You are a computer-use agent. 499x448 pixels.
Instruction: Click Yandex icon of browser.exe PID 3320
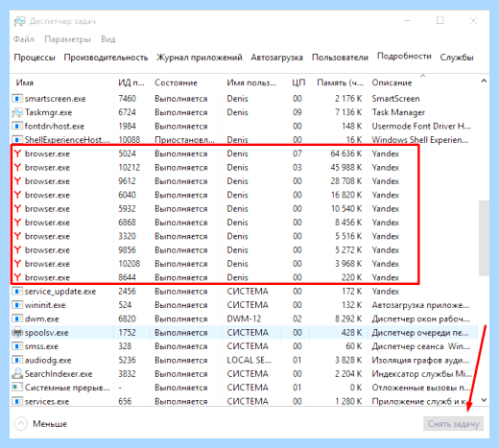pos(17,236)
